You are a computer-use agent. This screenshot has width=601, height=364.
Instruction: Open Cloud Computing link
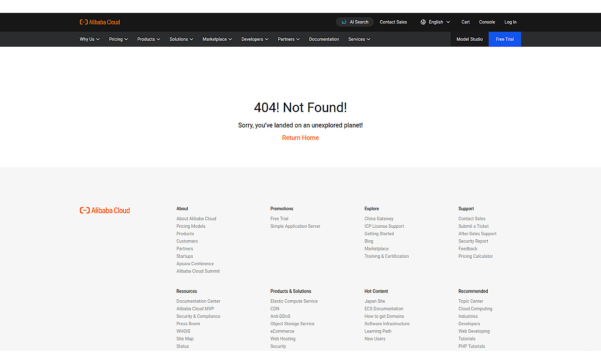tap(475, 309)
